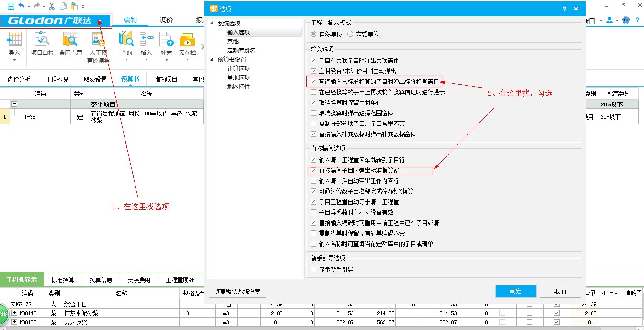This screenshot has height=330, width=644.
Task: Switch to the 编制 ribbon tab
Action: pos(130,21)
